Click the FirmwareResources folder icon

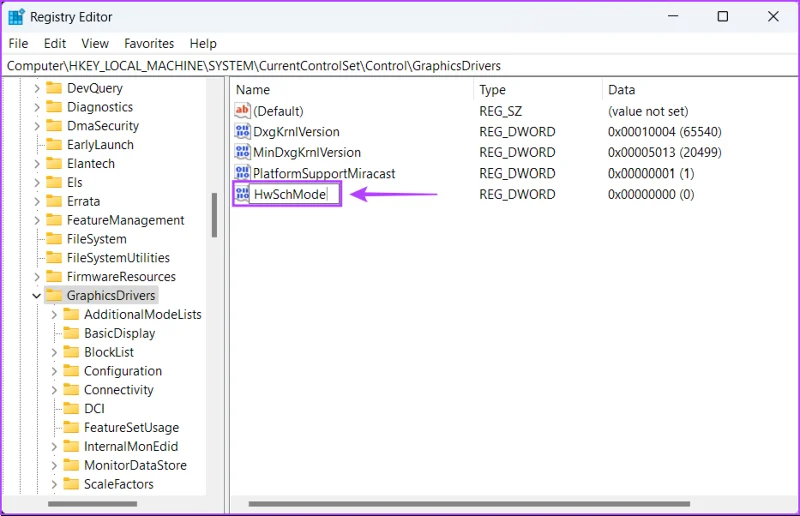click(54, 277)
